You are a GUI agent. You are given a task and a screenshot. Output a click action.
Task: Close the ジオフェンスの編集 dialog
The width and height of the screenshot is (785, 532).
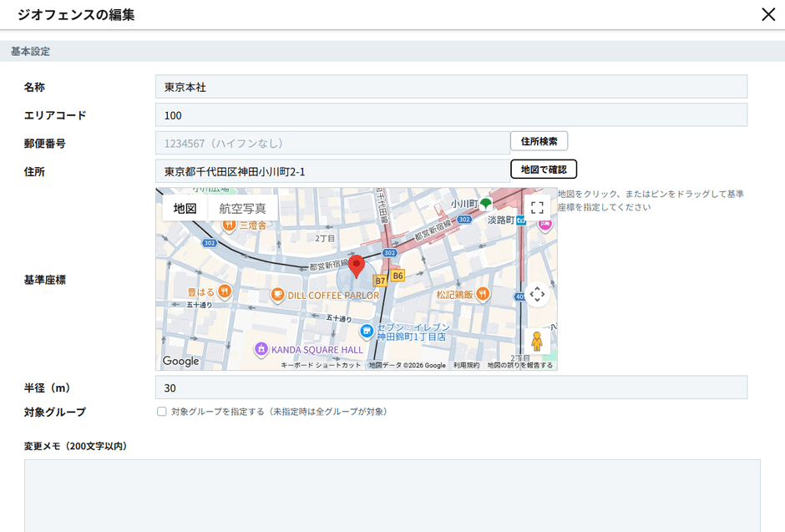[x=768, y=14]
